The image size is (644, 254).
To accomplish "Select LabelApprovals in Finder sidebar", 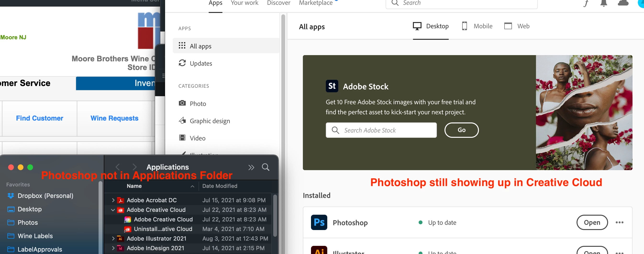I will [40, 249].
